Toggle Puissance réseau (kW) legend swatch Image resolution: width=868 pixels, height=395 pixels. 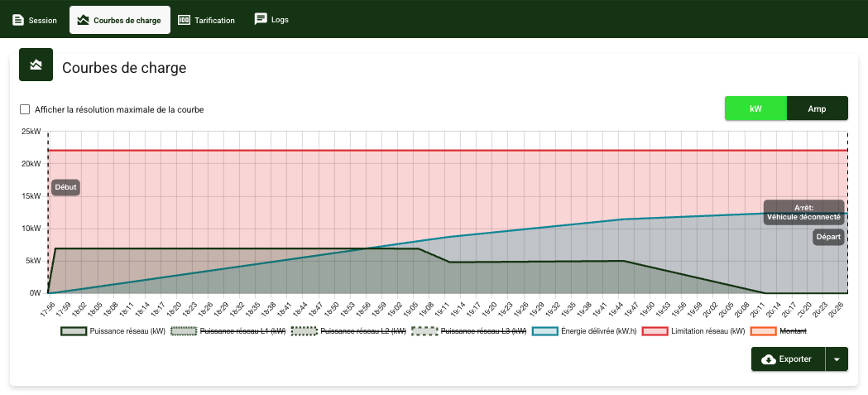point(73,331)
